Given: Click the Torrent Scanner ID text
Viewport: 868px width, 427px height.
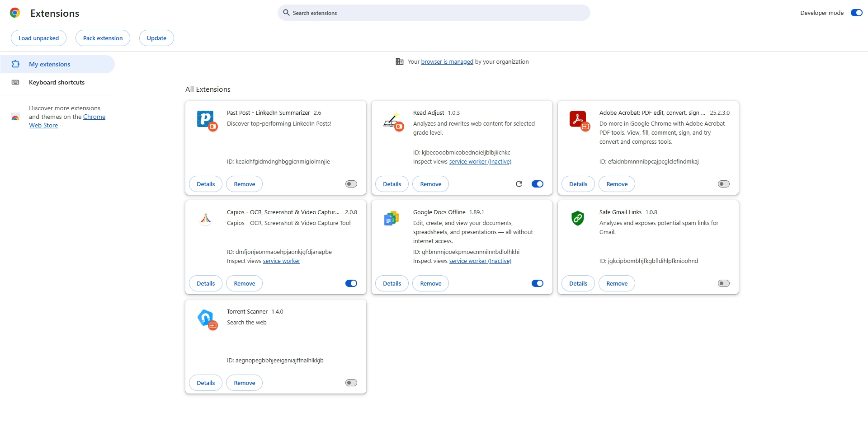Looking at the screenshot, I should click(275, 361).
